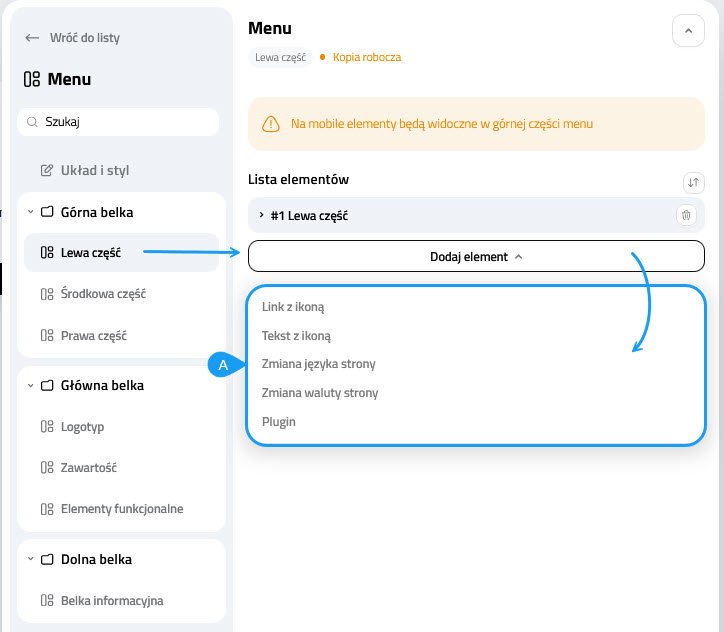Click the trash icon on #1 Lewa część
Image resolution: width=724 pixels, height=632 pixels.
[685, 215]
